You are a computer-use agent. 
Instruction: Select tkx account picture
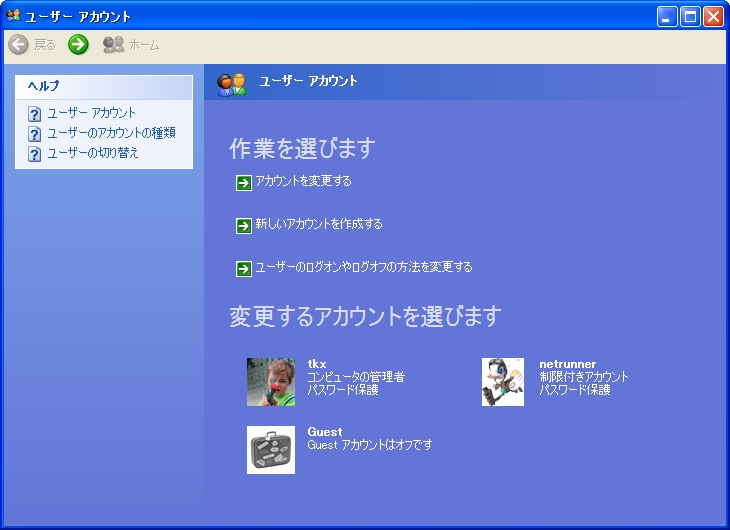[x=271, y=382]
